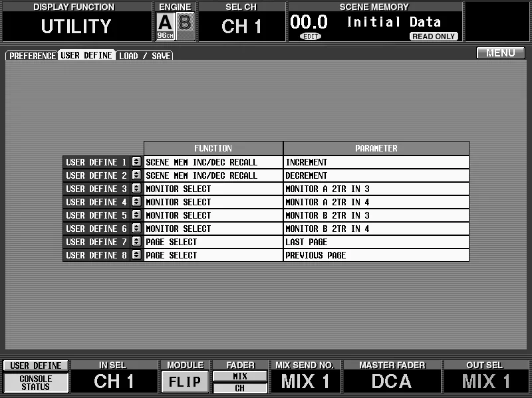The image size is (532, 398).
Task: Click the SEL CH field showing CH 1
Action: tap(241, 27)
